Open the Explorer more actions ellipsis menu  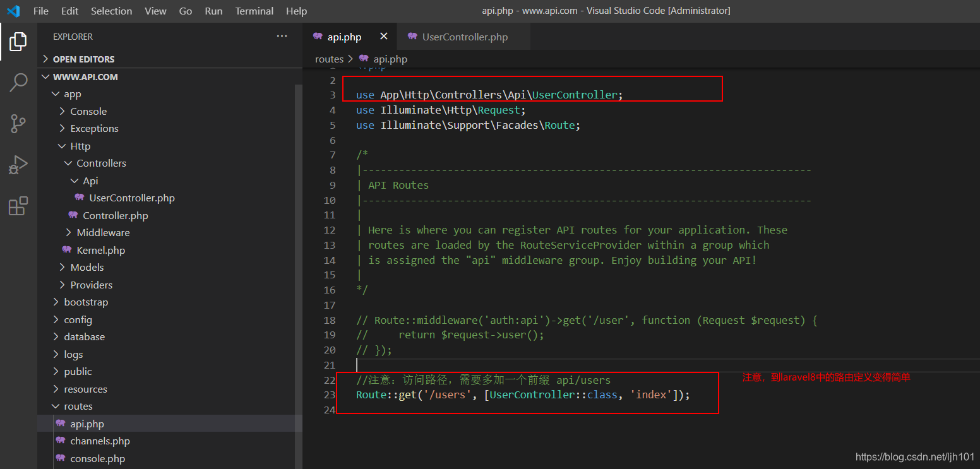coord(282,37)
